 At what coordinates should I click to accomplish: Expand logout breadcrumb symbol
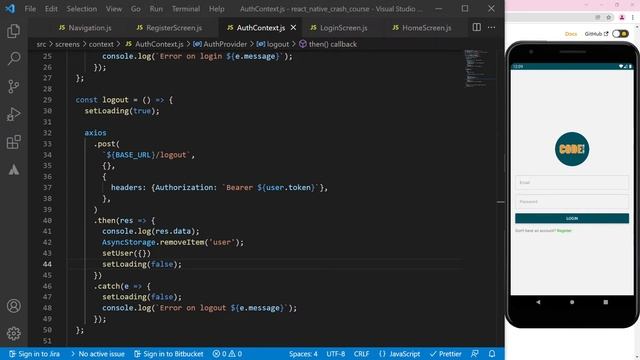pos(273,44)
